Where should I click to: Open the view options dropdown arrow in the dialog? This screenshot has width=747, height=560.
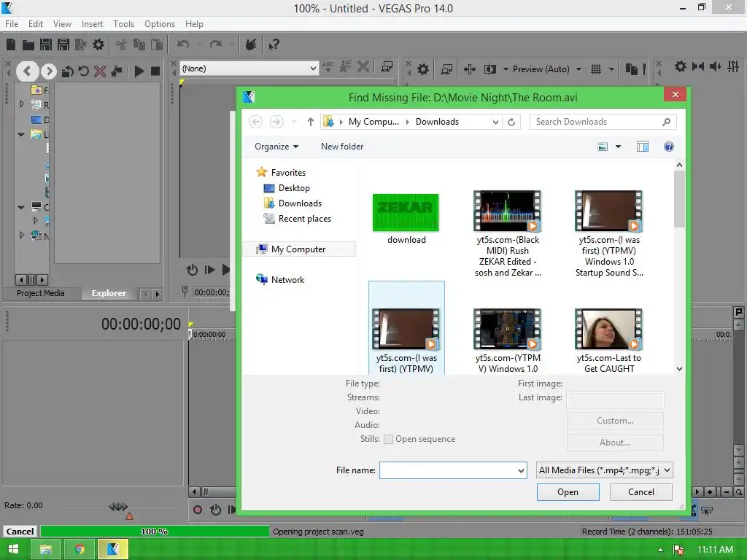618,147
